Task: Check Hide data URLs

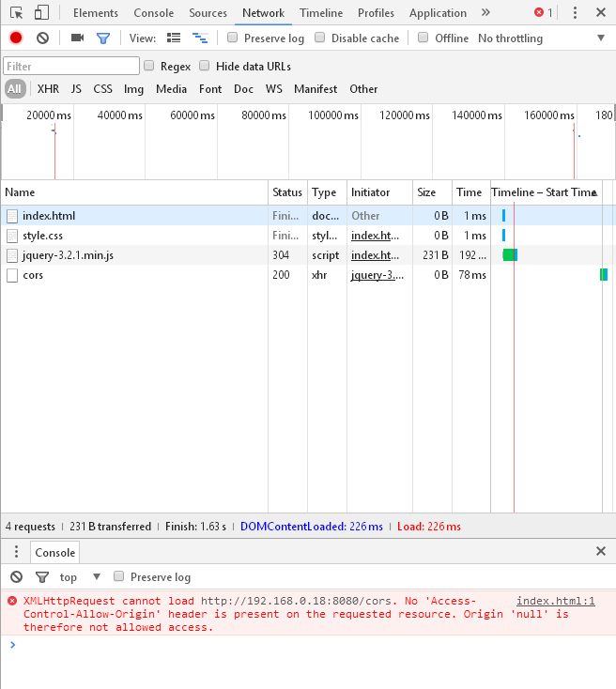Action: point(204,66)
